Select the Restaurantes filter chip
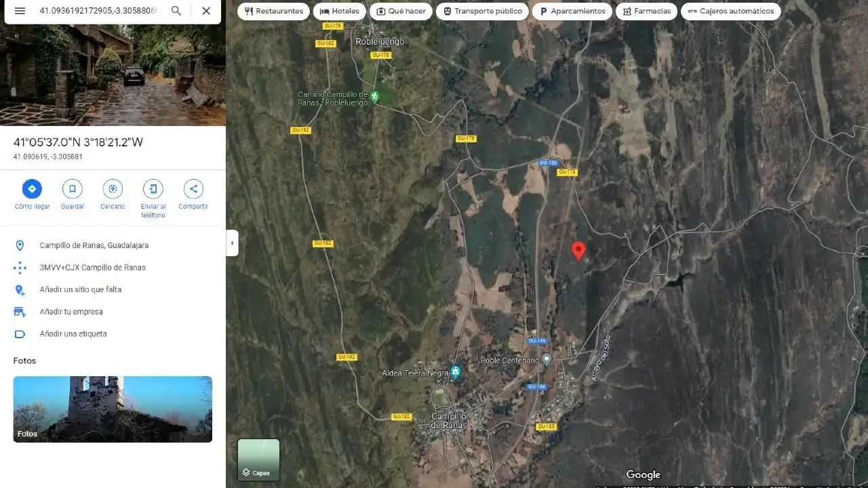Screen dimensions: 868x488 point(273,12)
